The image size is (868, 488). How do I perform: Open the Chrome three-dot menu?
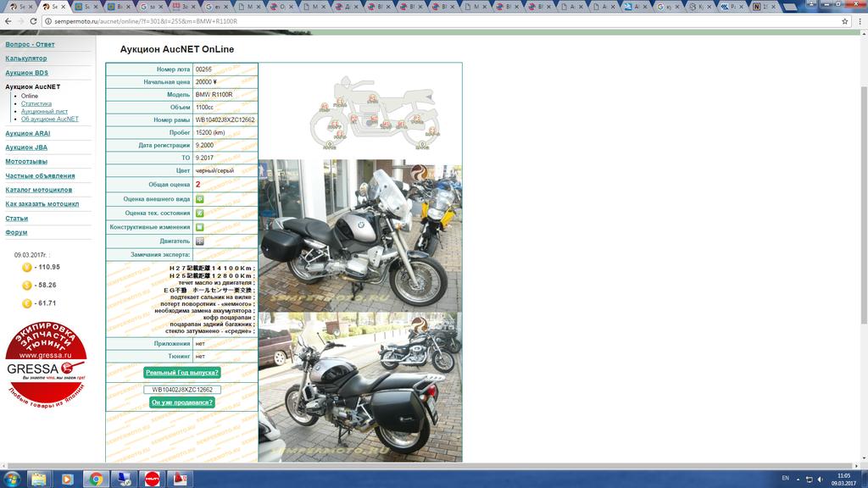click(859, 21)
